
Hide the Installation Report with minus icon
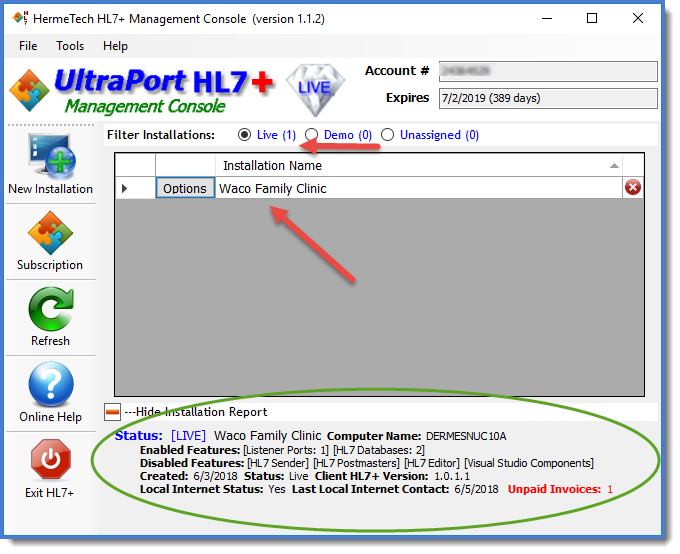[112, 412]
